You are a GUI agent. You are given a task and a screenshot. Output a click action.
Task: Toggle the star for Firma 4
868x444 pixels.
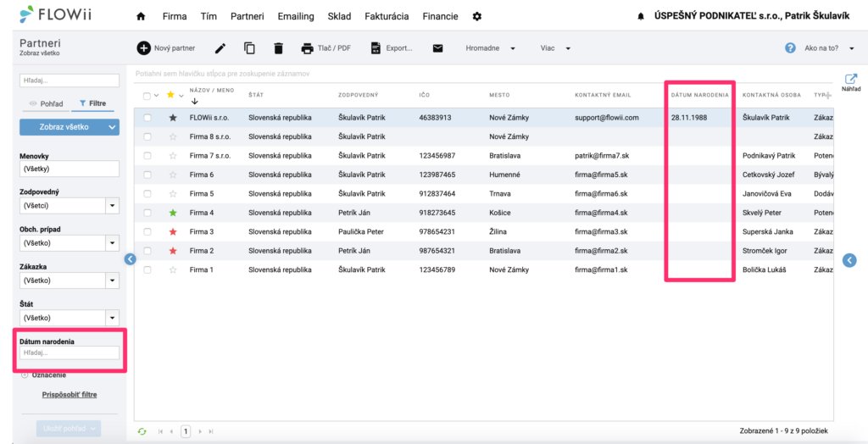click(x=173, y=213)
